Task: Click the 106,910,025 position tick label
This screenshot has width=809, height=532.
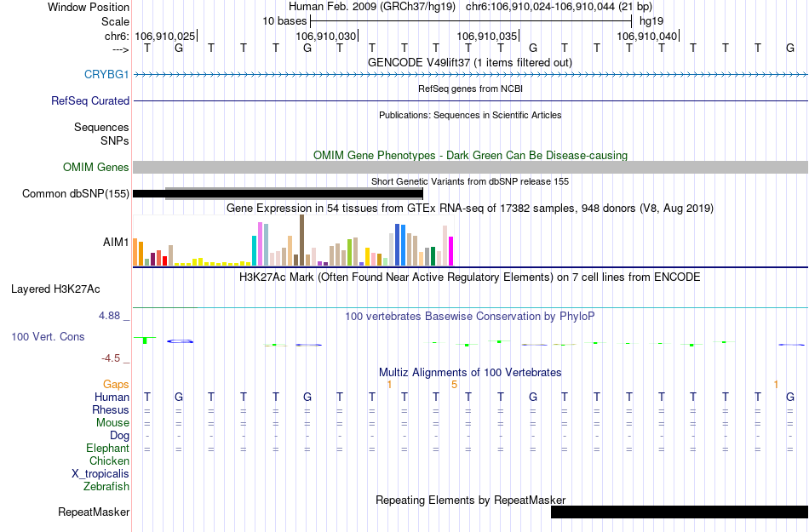Action: [165, 36]
